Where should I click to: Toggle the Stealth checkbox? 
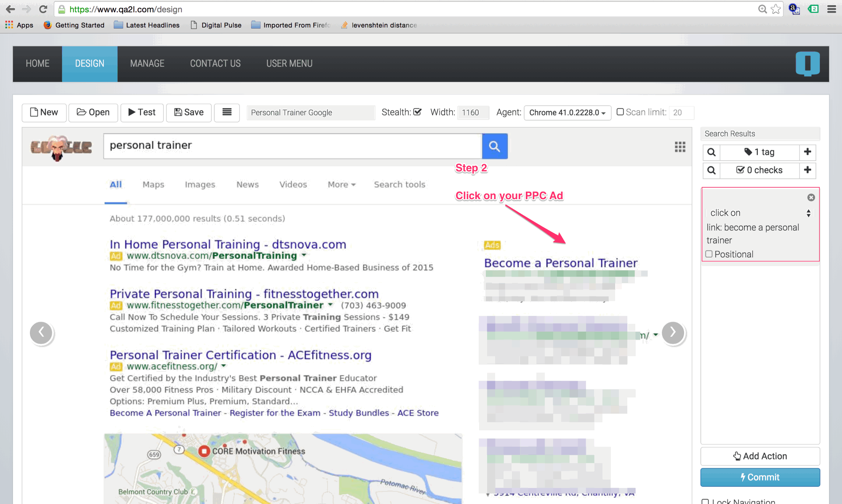click(417, 112)
